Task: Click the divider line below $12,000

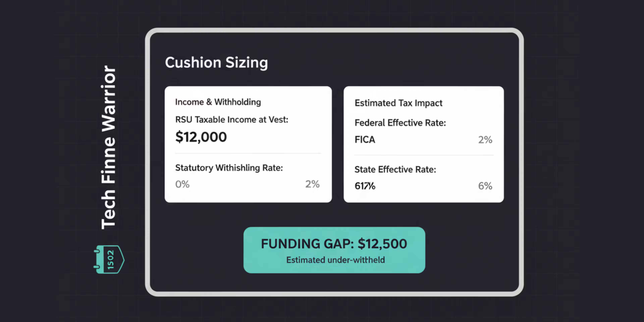Action: coord(248,153)
